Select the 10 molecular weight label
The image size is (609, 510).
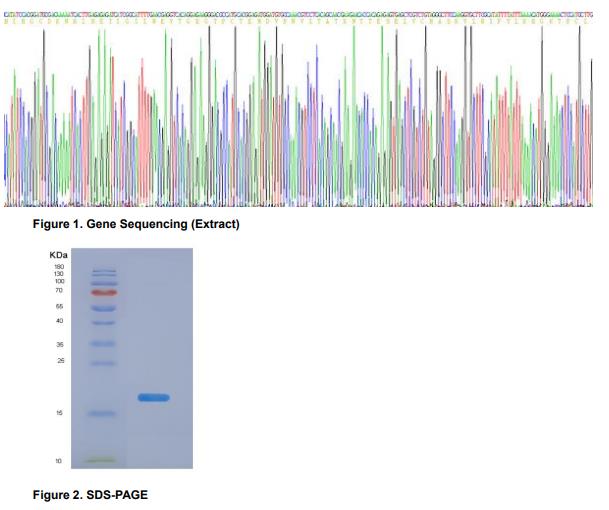point(59,461)
